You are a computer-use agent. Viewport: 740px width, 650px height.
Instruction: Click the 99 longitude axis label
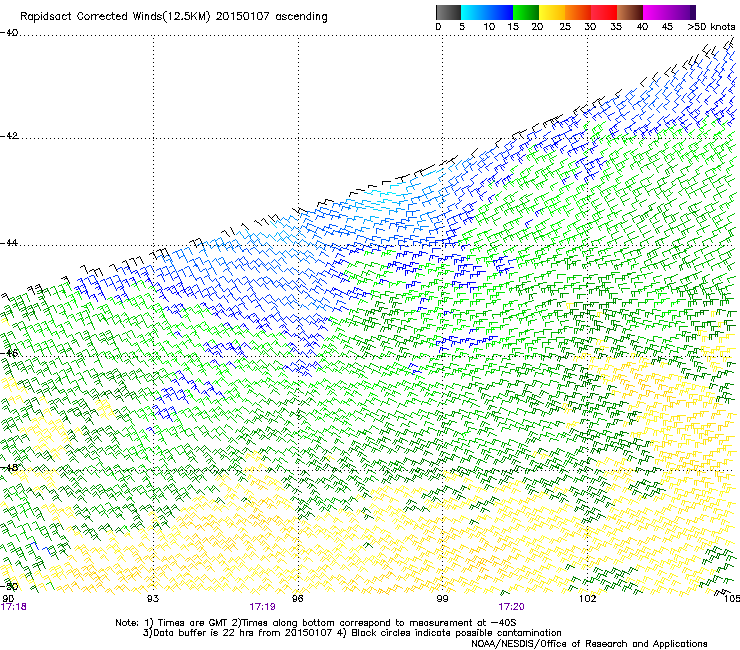(442, 599)
